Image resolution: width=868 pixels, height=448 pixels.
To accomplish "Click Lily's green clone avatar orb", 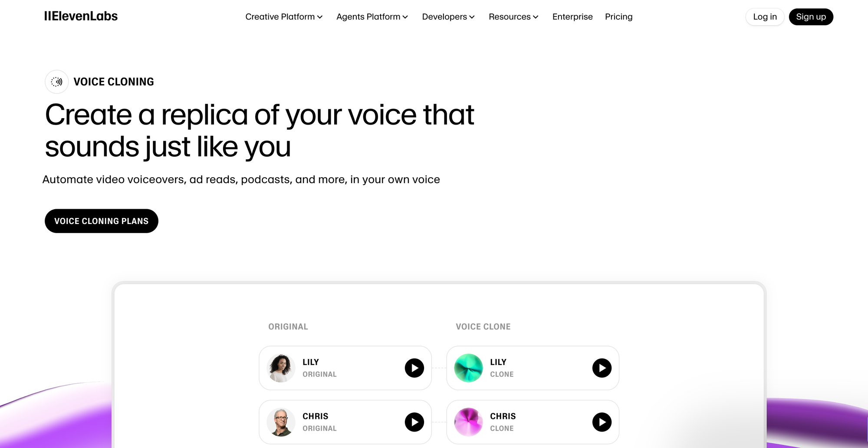I will [468, 368].
